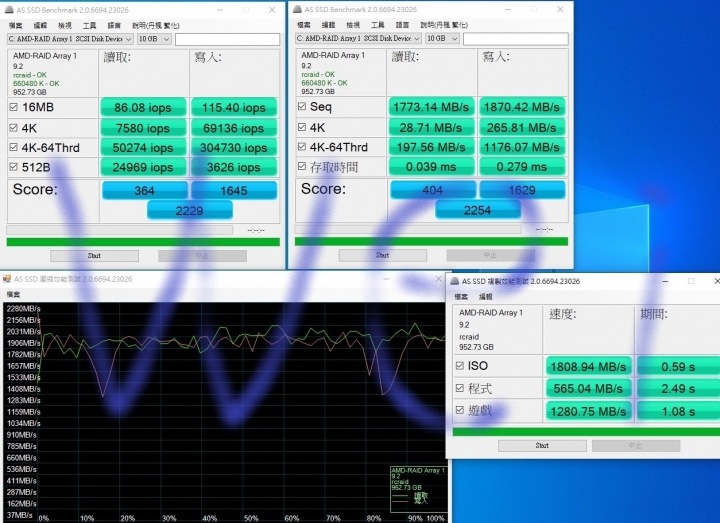720x523 pixels.
Task: Click empty text field in iops window toolbar
Action: coord(227,39)
